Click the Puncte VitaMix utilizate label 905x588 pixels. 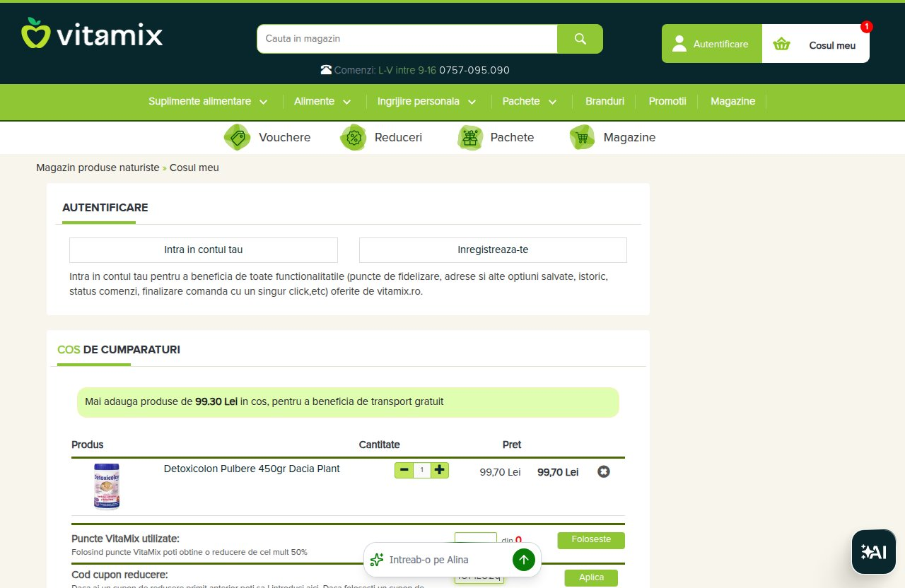pyautogui.click(x=125, y=539)
